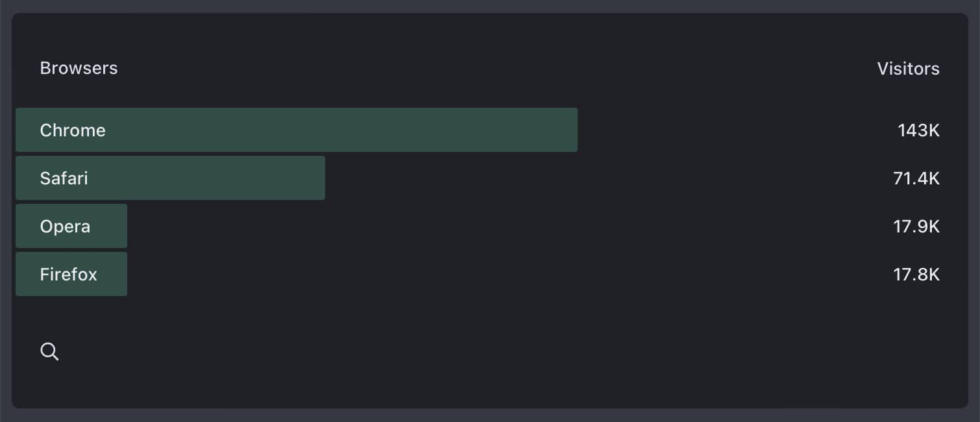Sort results by the Visitors heading

click(909, 68)
